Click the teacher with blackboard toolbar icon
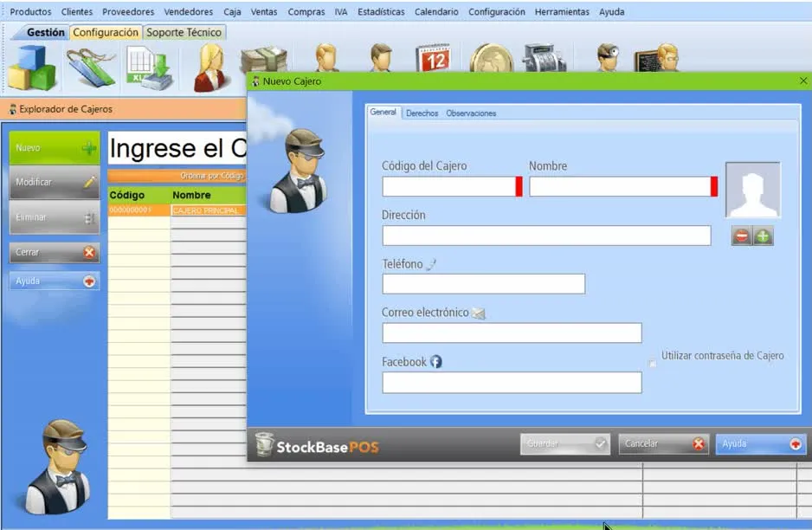The image size is (812, 530). 657,58
